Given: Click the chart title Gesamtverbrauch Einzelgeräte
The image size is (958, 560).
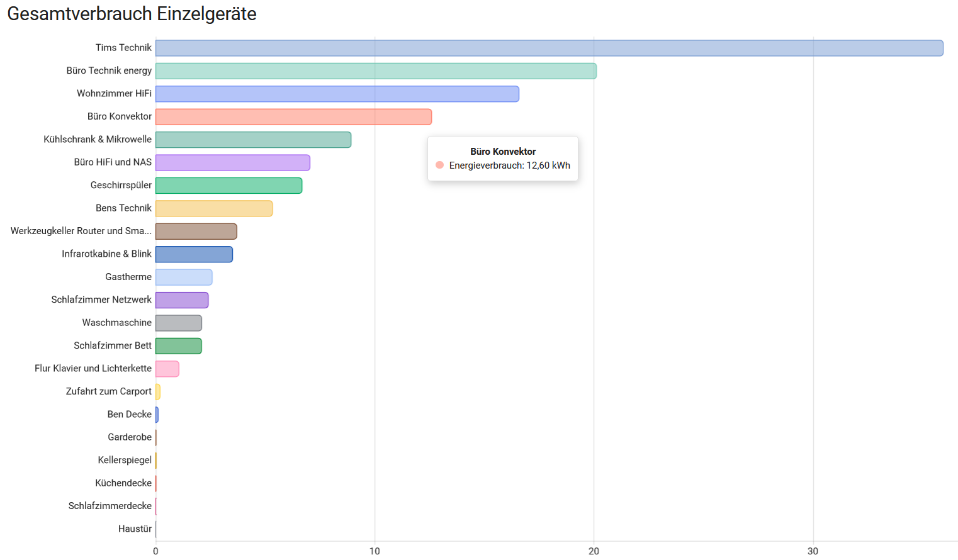Looking at the screenshot, I should click(132, 14).
